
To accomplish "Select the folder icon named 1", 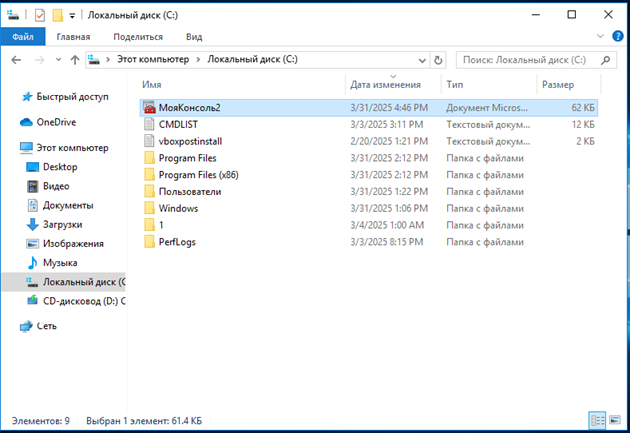I will coord(149,225).
